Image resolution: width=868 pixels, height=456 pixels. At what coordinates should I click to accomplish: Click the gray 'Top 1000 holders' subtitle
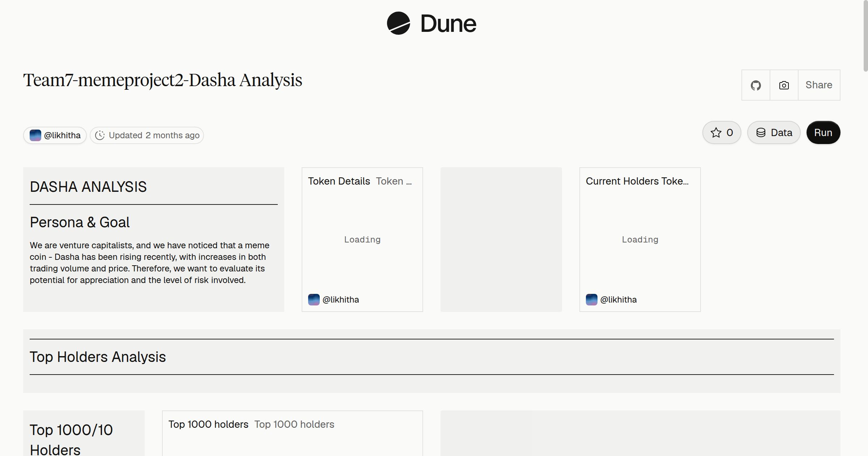(294, 424)
